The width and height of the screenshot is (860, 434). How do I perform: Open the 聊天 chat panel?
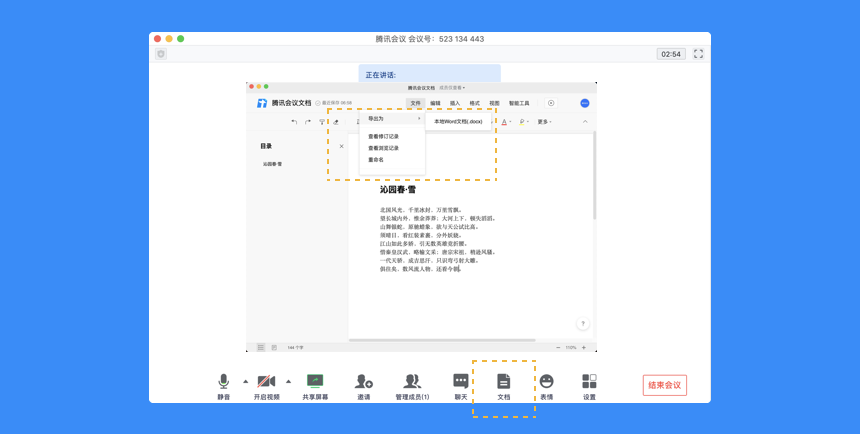[x=461, y=386]
